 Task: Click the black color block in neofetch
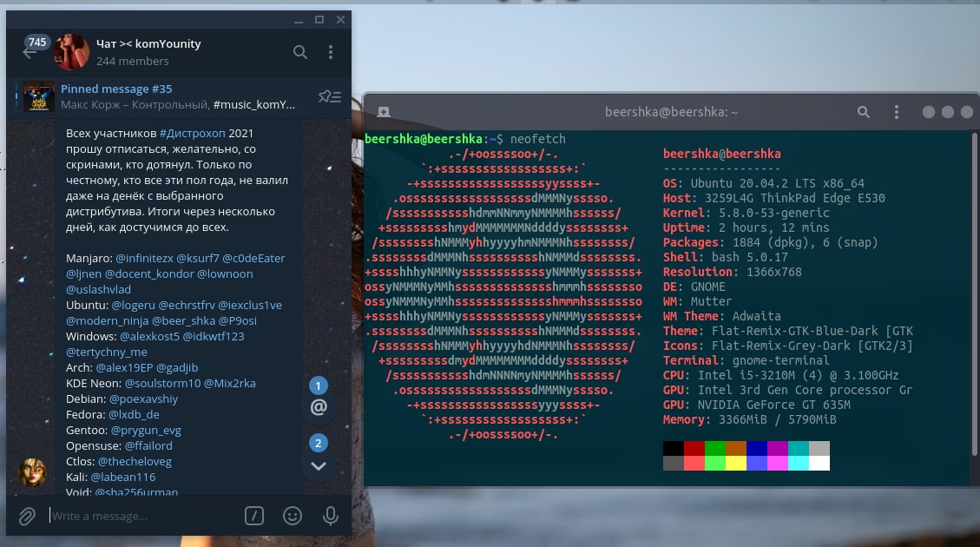[x=673, y=448]
